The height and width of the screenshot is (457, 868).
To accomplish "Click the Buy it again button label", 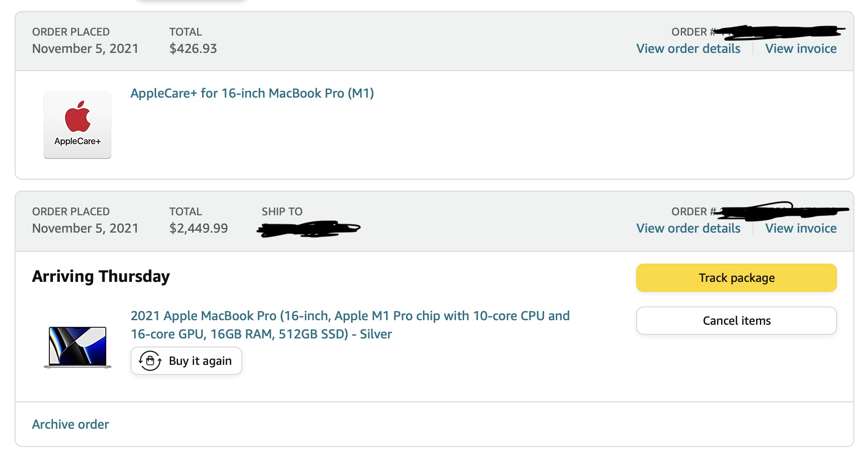I will pos(200,361).
